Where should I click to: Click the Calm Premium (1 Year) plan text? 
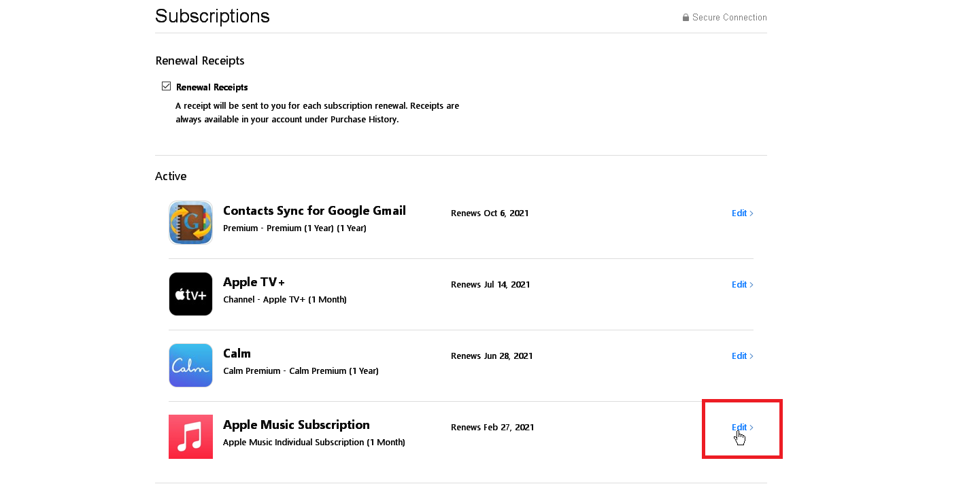(301, 371)
